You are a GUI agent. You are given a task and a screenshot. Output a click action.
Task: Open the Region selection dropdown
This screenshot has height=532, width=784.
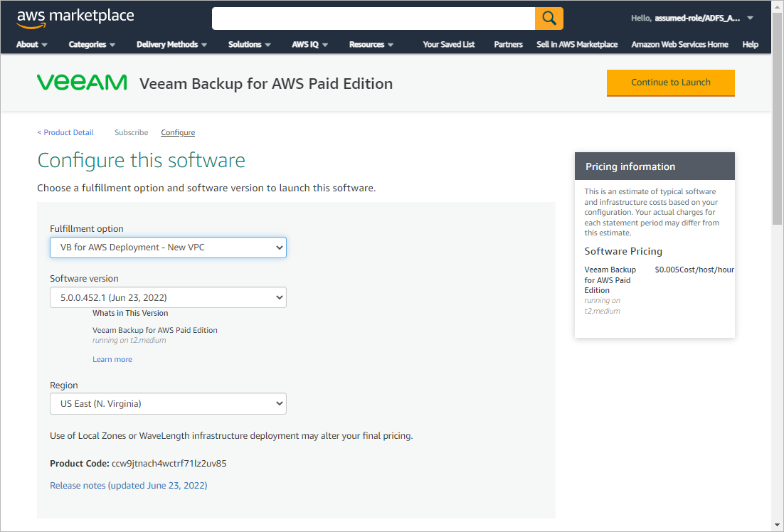[x=168, y=404]
